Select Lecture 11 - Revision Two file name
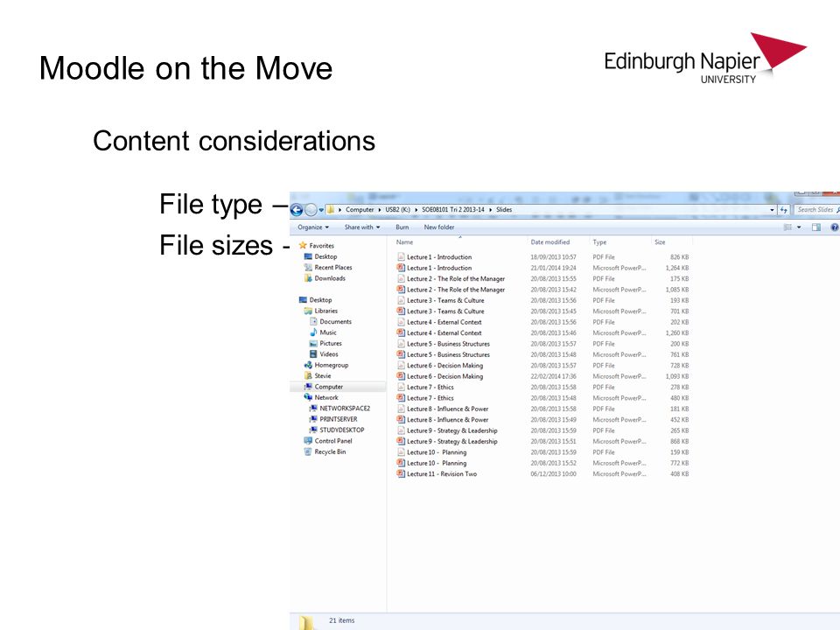Viewport: 840px width, 630px height. (x=441, y=474)
